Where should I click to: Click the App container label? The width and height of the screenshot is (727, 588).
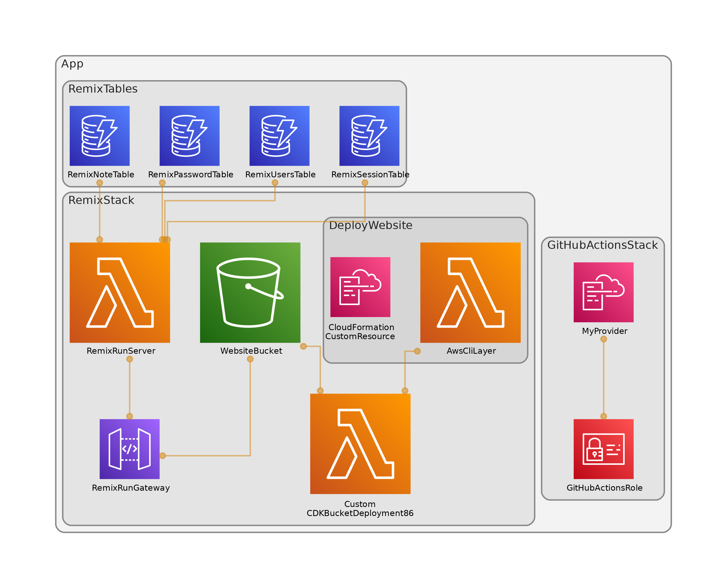point(72,64)
